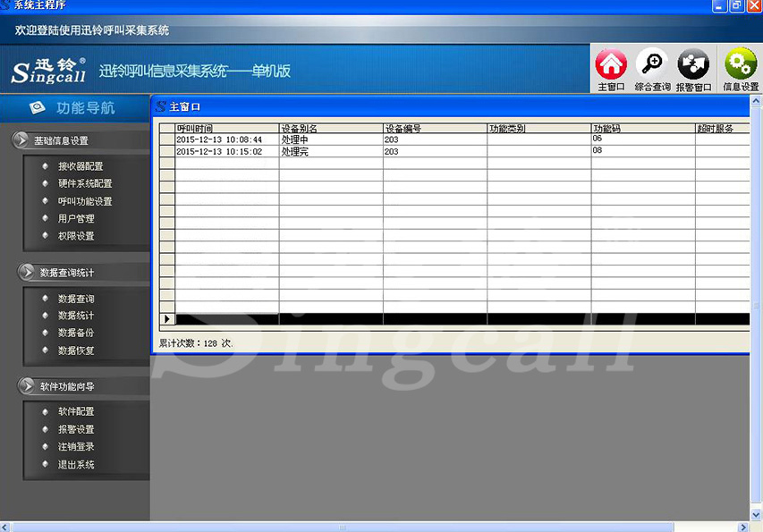Go to 用户管理
763x532 pixels.
(x=76, y=218)
